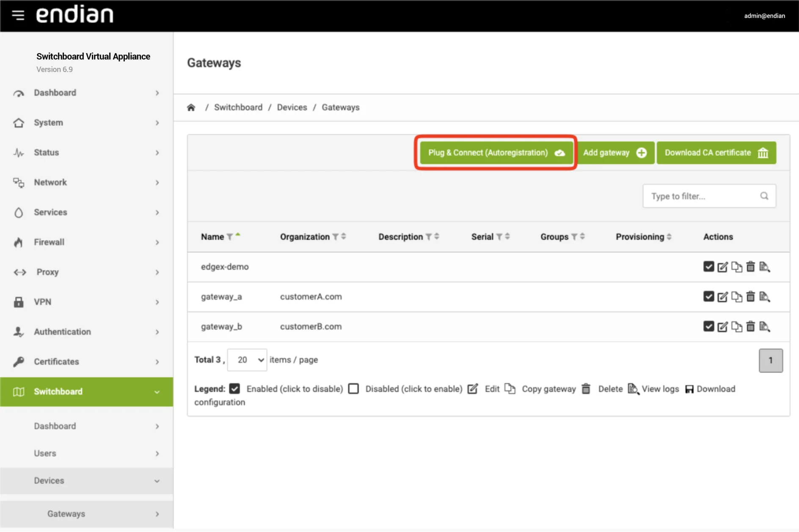Image resolution: width=799 pixels, height=532 pixels.
Task: Copy the gateway_a entry
Action: (736, 297)
